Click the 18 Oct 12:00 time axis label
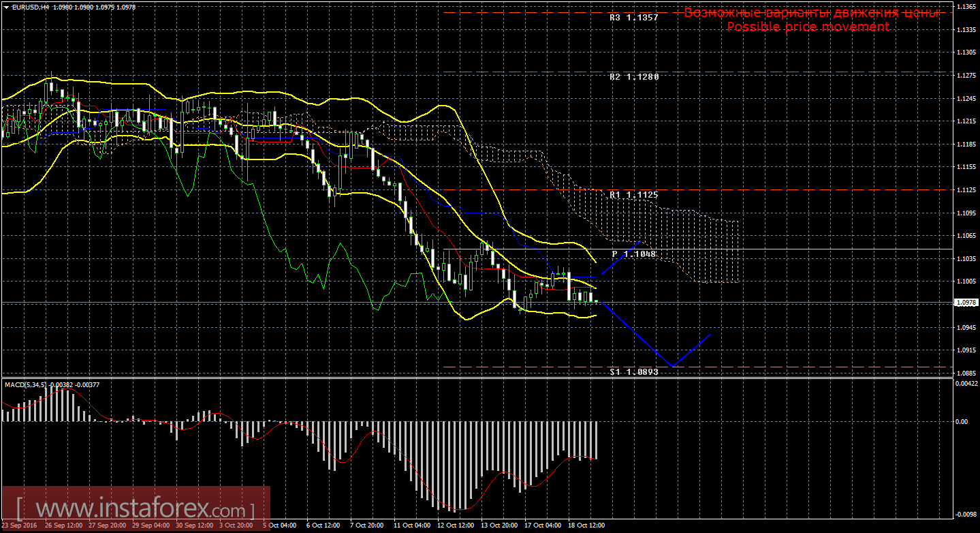The width and height of the screenshot is (980, 533). (x=587, y=526)
